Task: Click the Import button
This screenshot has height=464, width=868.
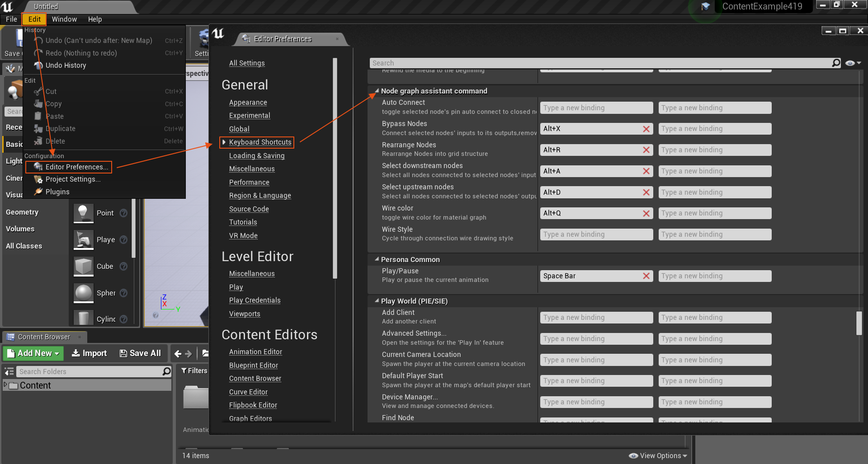Action: click(x=89, y=353)
